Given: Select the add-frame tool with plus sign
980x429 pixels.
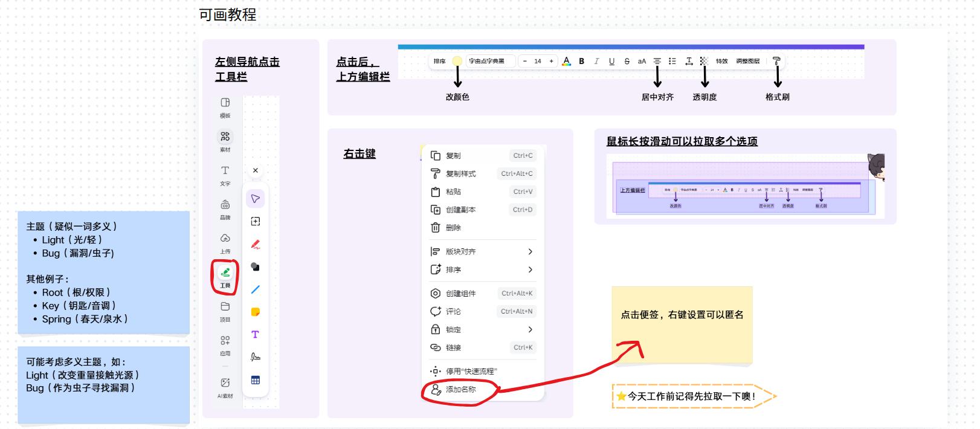Looking at the screenshot, I should click(256, 222).
